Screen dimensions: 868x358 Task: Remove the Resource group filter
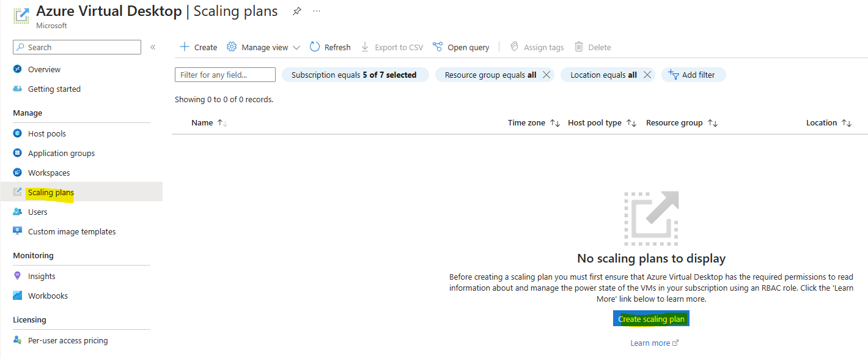click(x=546, y=75)
